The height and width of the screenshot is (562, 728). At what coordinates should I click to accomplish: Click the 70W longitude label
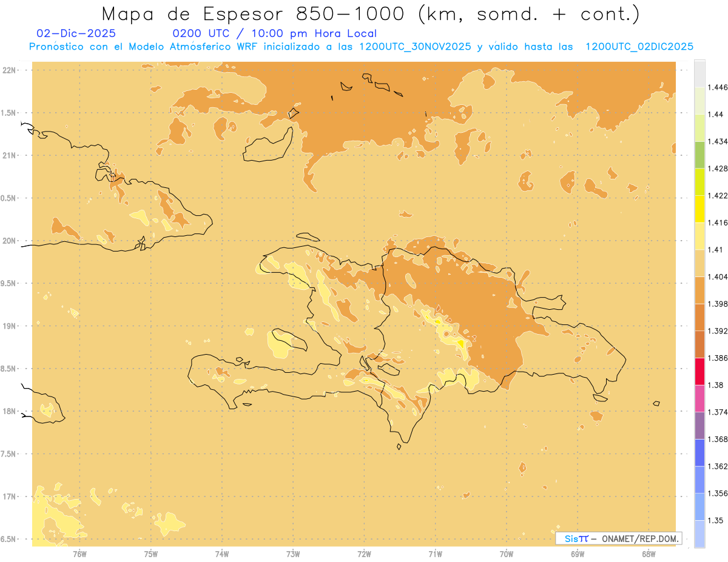[x=507, y=554]
